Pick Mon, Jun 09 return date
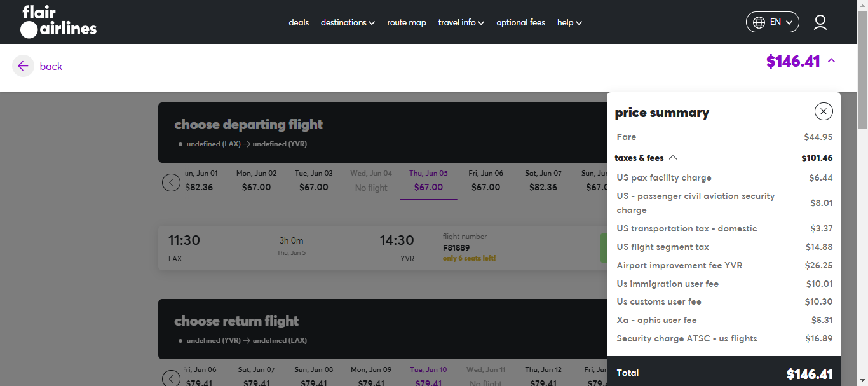The width and height of the screenshot is (868, 386). (x=371, y=376)
